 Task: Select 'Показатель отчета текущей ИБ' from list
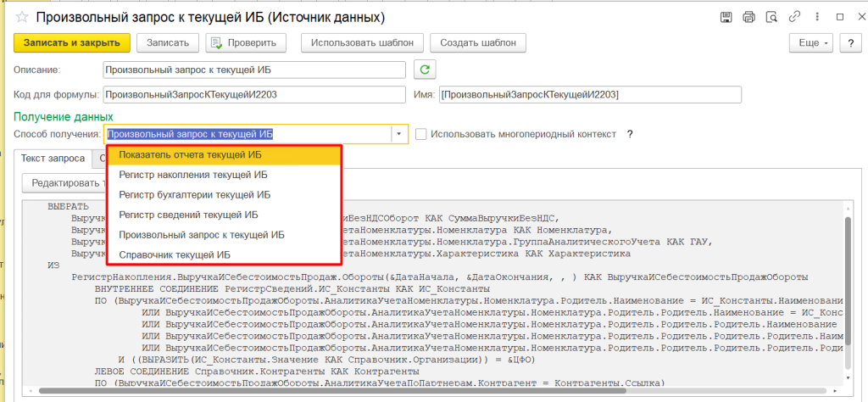pos(190,155)
